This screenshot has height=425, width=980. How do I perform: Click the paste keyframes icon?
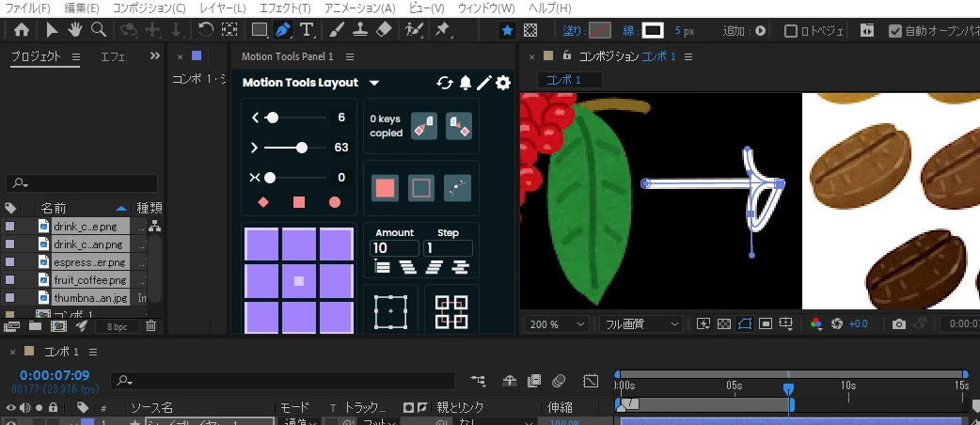pos(459,126)
